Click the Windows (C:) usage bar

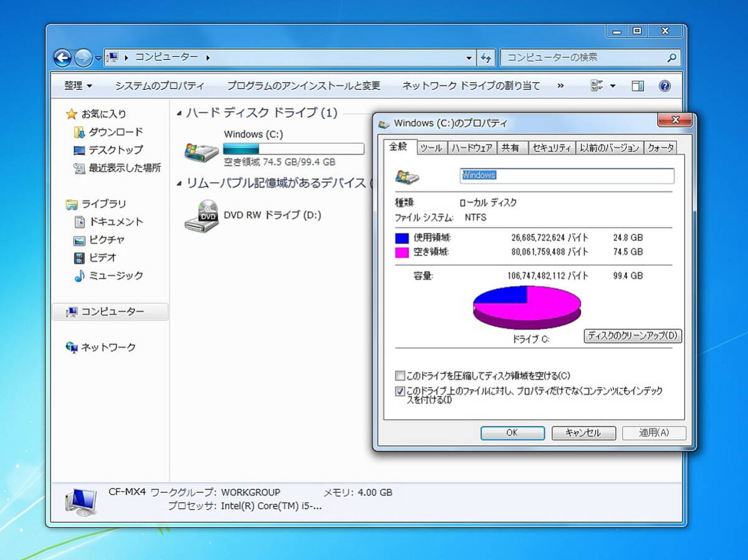[294, 149]
